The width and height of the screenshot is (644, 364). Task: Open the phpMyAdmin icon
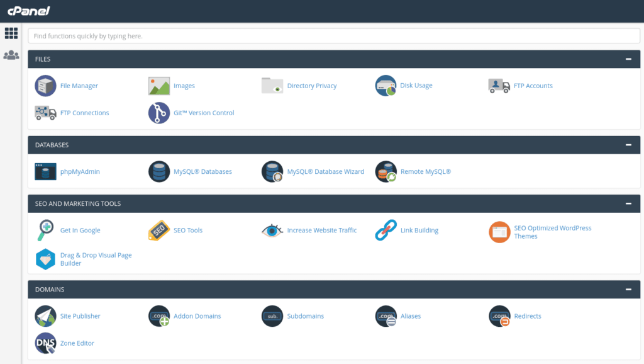(x=45, y=171)
